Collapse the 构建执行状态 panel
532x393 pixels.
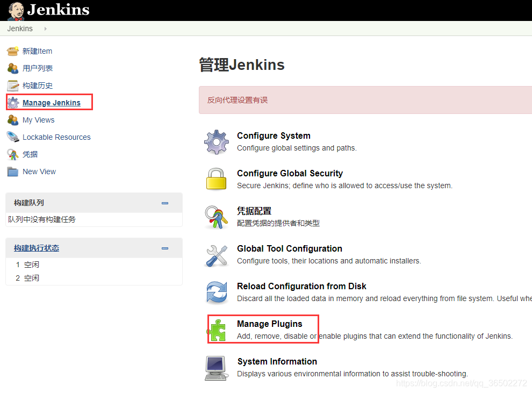[165, 248]
